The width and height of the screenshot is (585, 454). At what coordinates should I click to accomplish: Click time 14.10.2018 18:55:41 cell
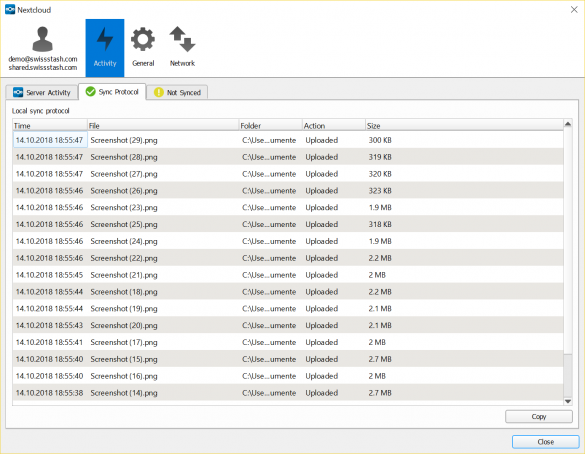pos(49,342)
